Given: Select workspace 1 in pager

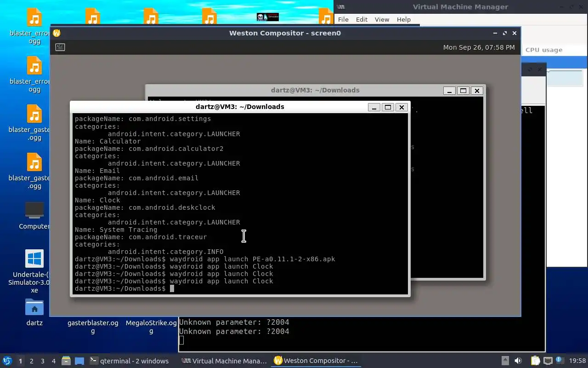Looking at the screenshot, I should point(20,361).
